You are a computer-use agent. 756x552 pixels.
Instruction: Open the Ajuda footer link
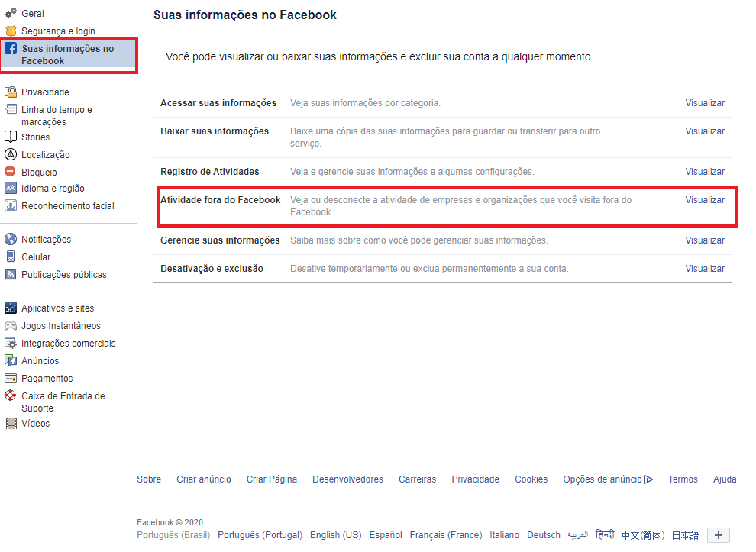(x=725, y=479)
